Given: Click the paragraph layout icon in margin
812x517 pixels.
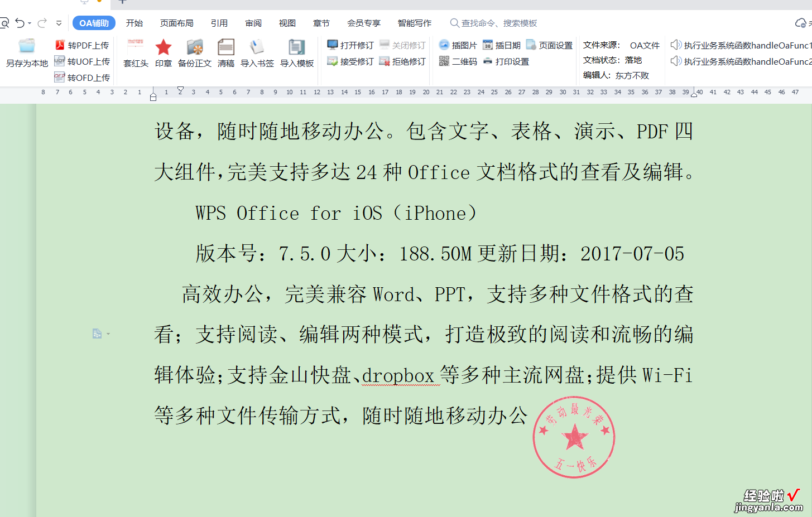Looking at the screenshot, I should pyautogui.click(x=97, y=334).
